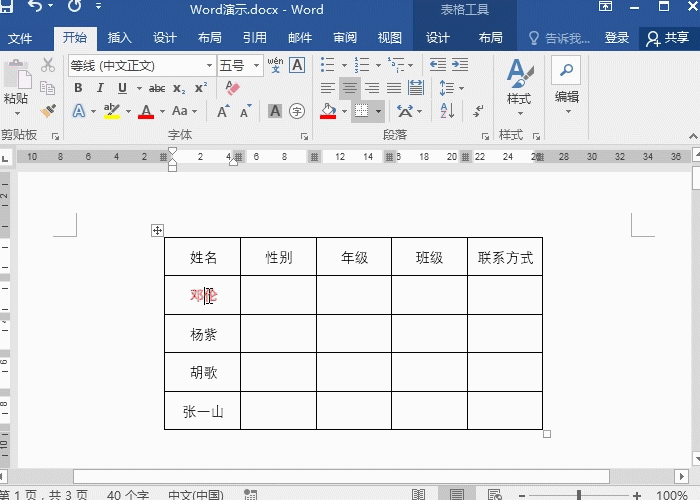Click the Paste clipboard icon
The height and width of the screenshot is (500, 700).
17,75
